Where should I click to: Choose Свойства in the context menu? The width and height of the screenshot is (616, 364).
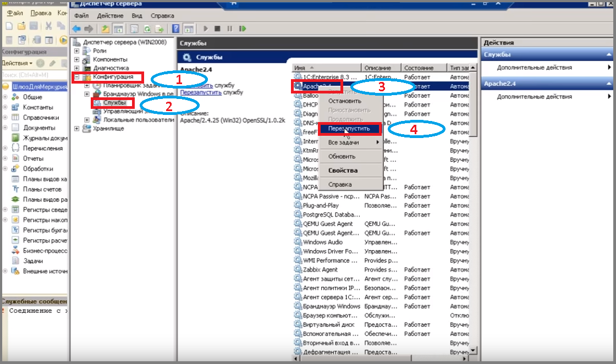(343, 170)
